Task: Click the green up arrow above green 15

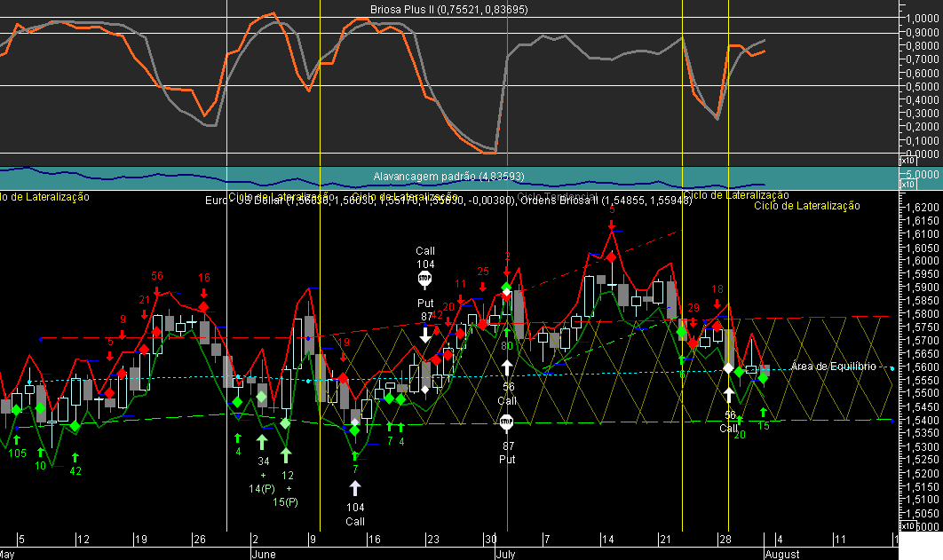Action: point(763,412)
